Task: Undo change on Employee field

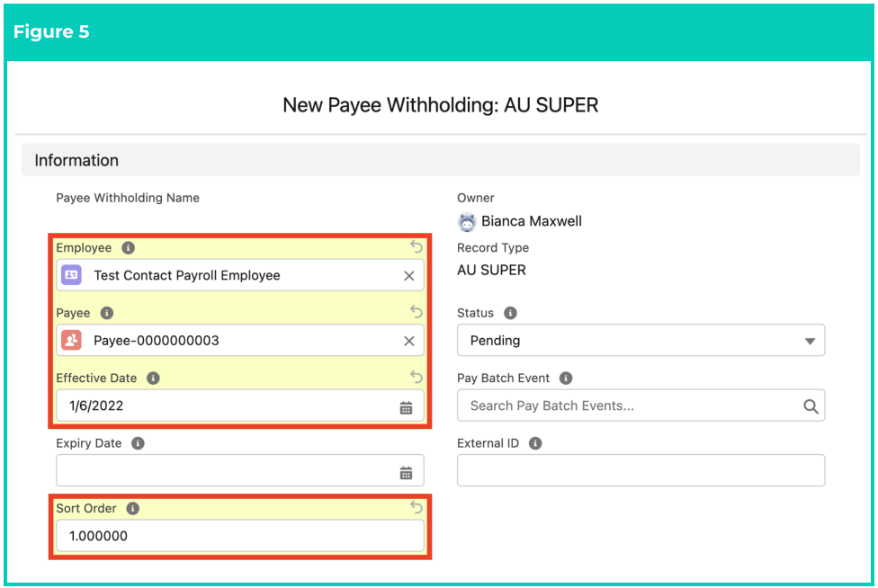Action: [x=416, y=246]
